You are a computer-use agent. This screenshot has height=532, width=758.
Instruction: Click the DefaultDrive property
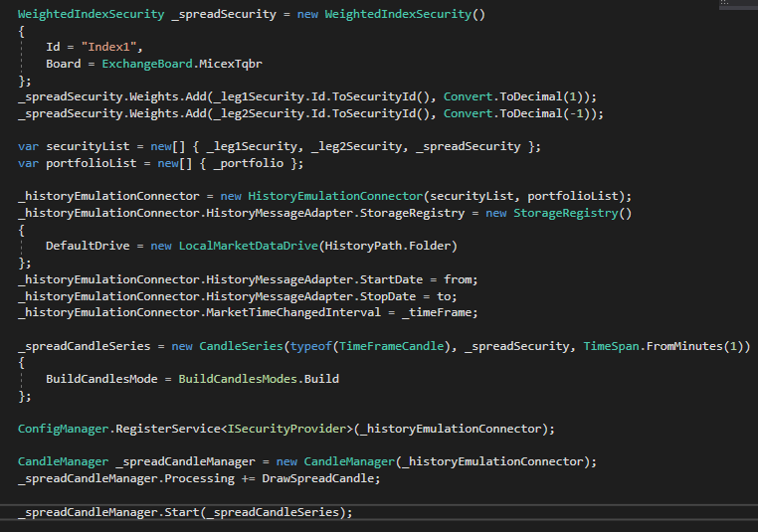point(88,246)
